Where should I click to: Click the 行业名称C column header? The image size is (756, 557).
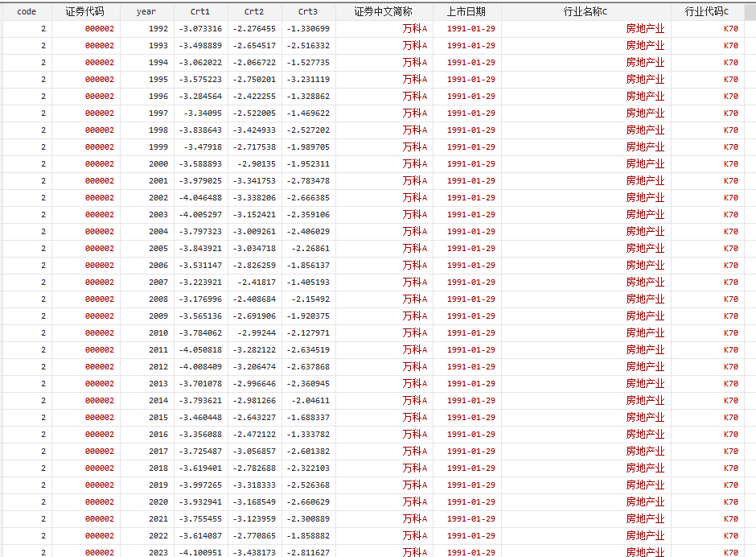click(x=585, y=11)
